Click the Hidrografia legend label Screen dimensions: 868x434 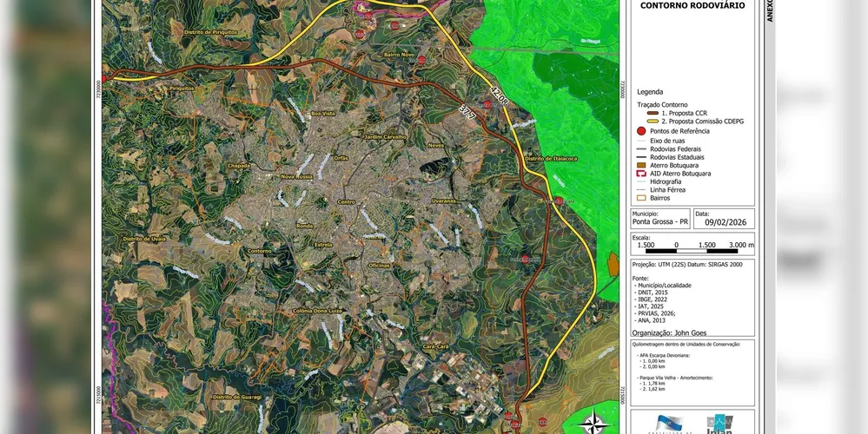[666, 181]
